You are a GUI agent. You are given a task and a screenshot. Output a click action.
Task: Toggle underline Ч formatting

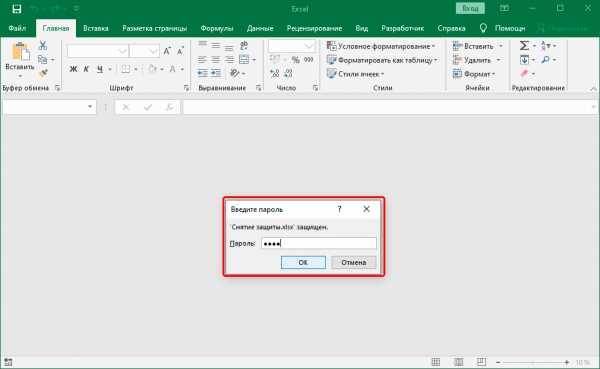[99, 69]
